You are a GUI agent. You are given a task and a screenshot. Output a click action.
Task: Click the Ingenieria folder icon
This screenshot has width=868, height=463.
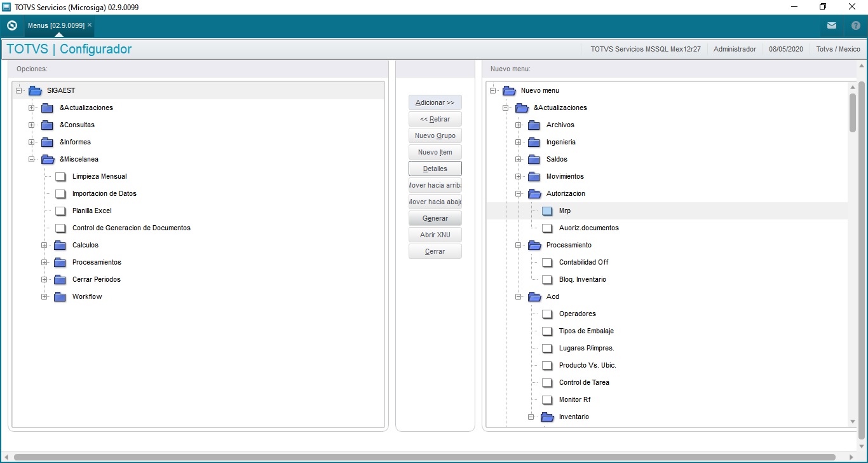[534, 142]
